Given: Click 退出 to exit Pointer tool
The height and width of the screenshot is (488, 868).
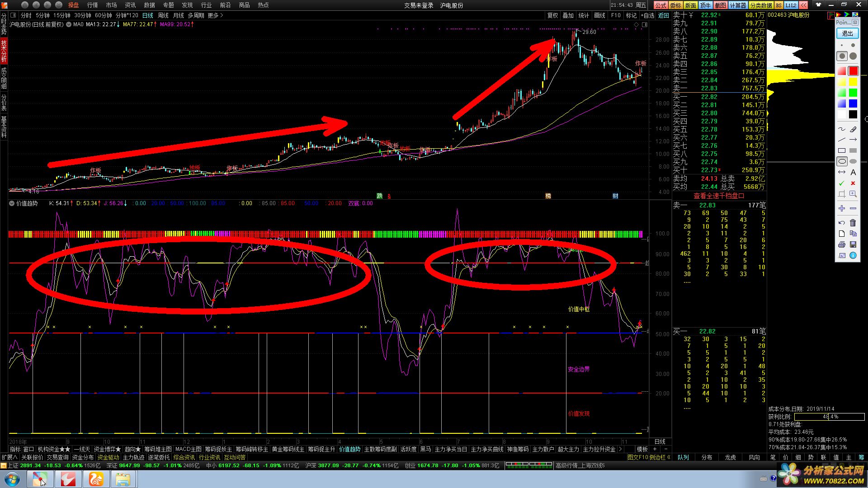Looking at the screenshot, I should pyautogui.click(x=847, y=33).
